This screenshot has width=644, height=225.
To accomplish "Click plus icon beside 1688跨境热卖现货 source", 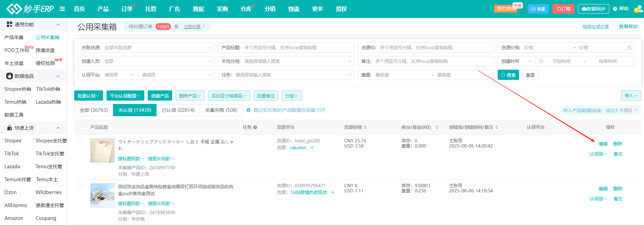I will 333,192.
